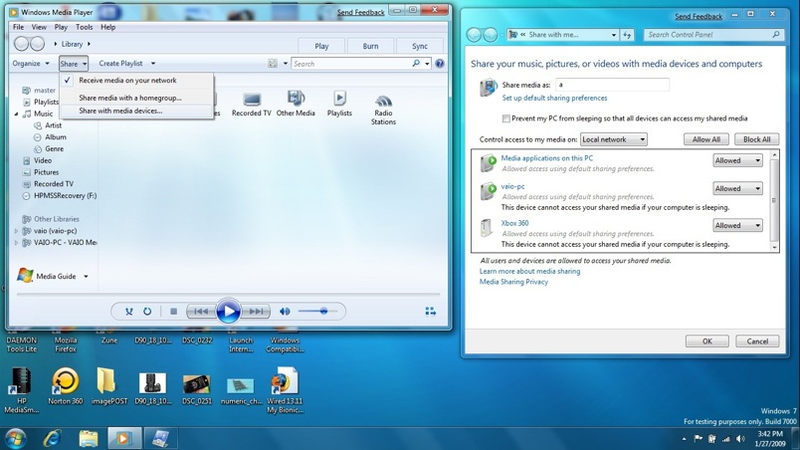Open Norton 360 desktop shortcut

pos(65,386)
